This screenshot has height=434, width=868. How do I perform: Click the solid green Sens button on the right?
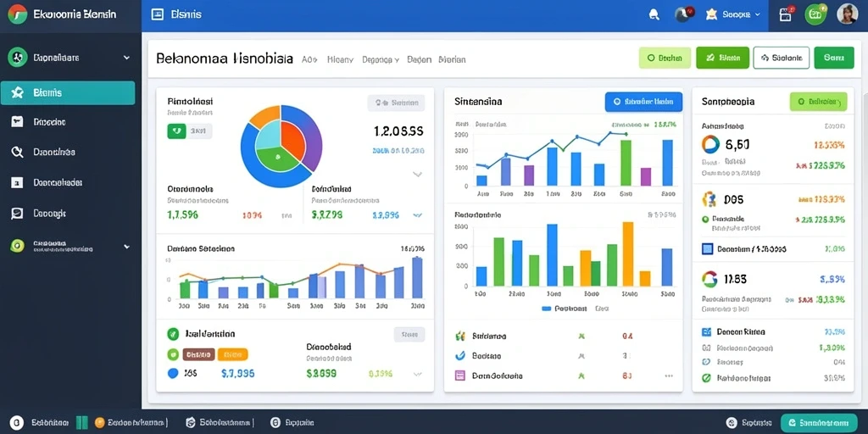tap(834, 58)
